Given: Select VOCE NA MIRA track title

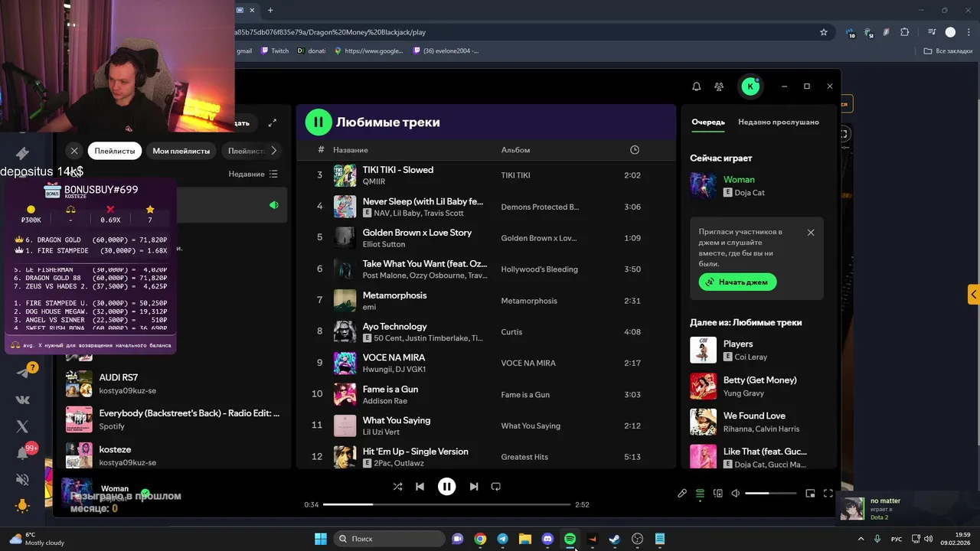Looking at the screenshot, I should (x=394, y=357).
